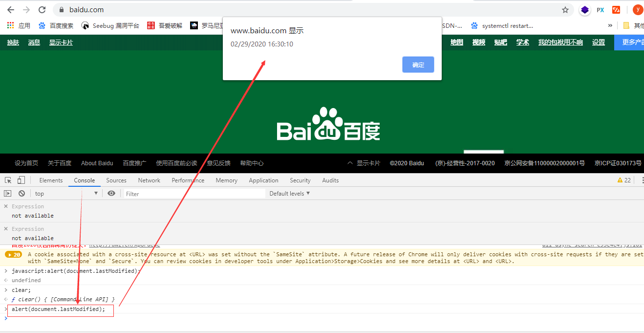Expand the 20 grouped cookie warnings
The width and height of the screenshot is (644, 333).
[x=14, y=255]
